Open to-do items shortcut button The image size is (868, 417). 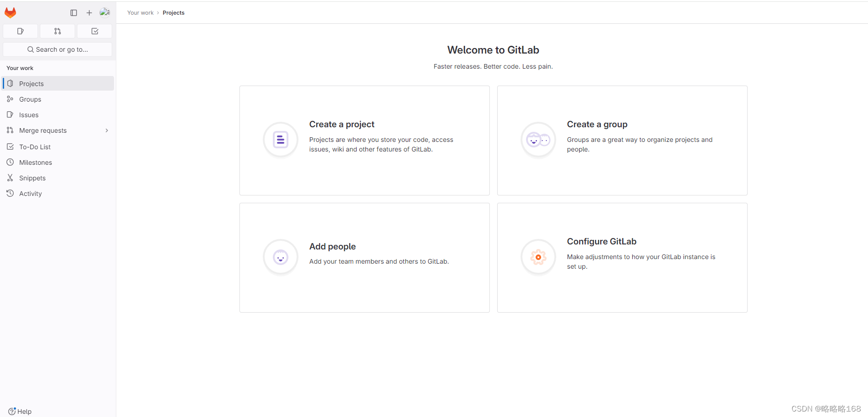pyautogui.click(x=95, y=31)
